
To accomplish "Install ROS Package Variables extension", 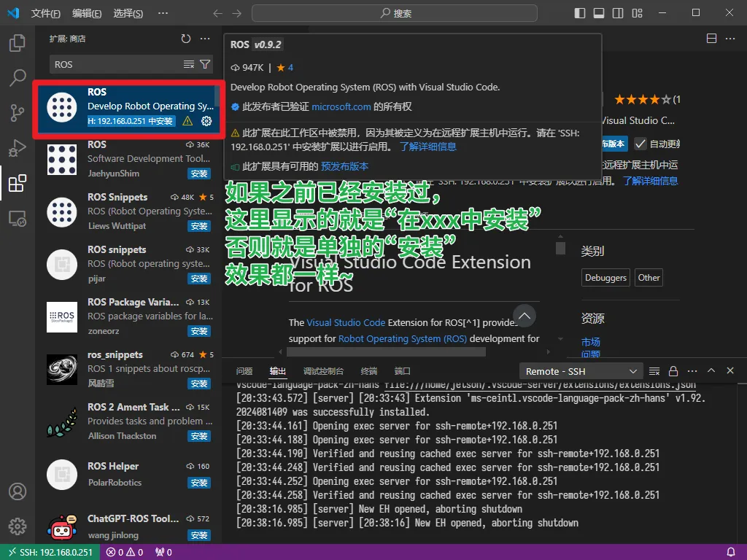I will click(199, 331).
